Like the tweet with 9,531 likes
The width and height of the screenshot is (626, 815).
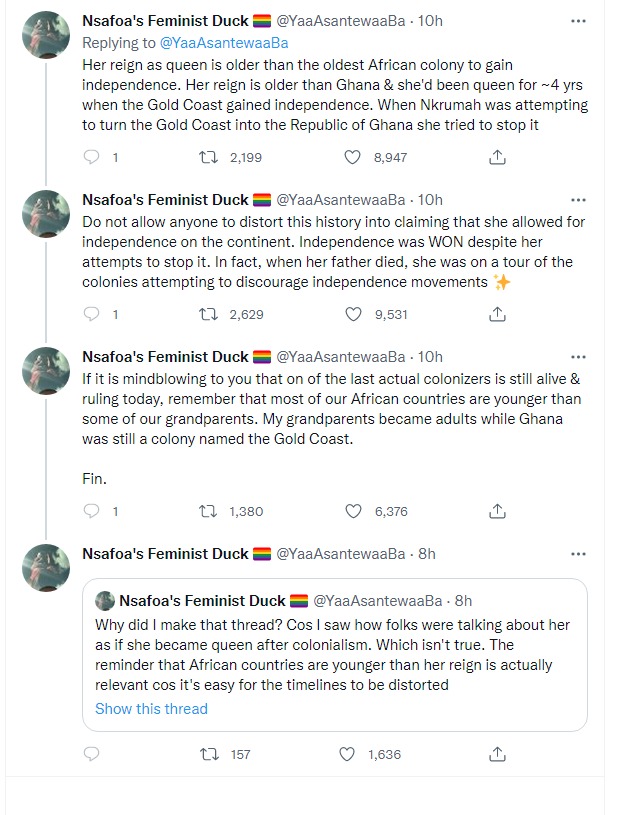pyautogui.click(x=352, y=314)
